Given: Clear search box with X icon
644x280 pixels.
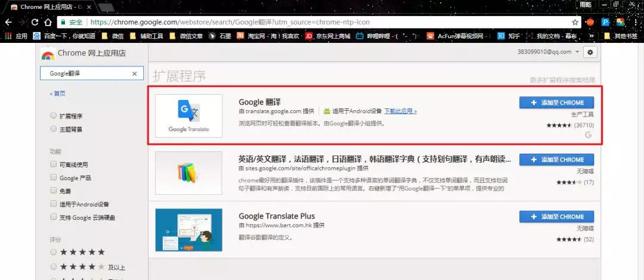Looking at the screenshot, I should [x=134, y=73].
